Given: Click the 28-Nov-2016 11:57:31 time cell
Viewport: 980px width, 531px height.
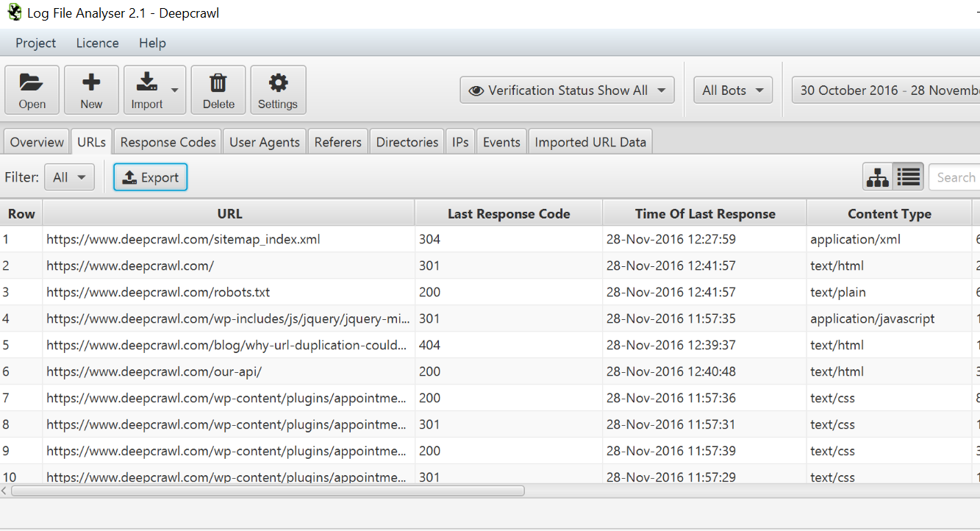Looking at the screenshot, I should point(705,424).
